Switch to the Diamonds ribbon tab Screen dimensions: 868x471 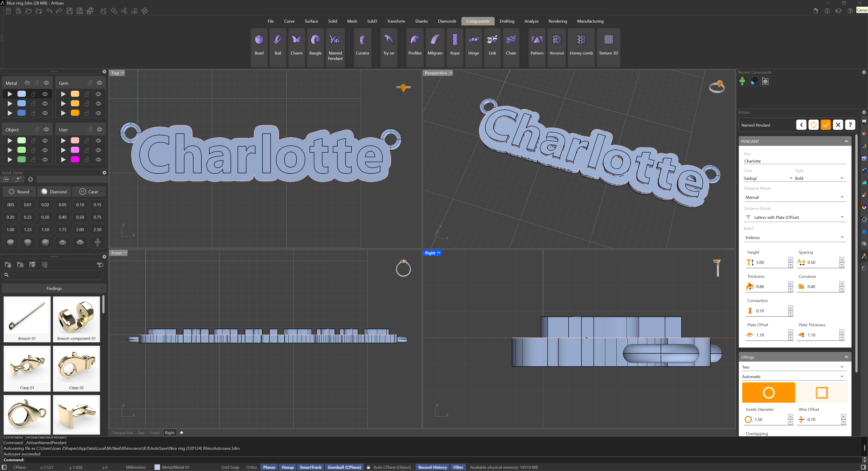click(447, 21)
